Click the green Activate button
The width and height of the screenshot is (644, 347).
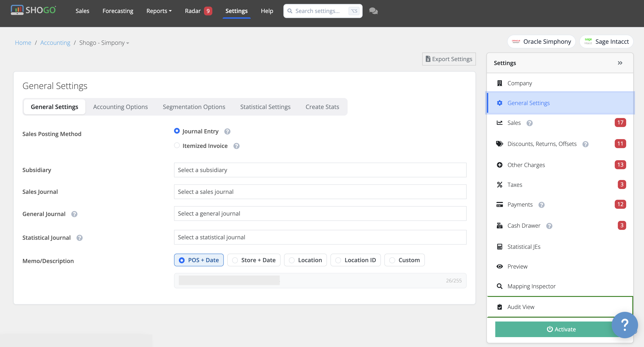pos(561,329)
